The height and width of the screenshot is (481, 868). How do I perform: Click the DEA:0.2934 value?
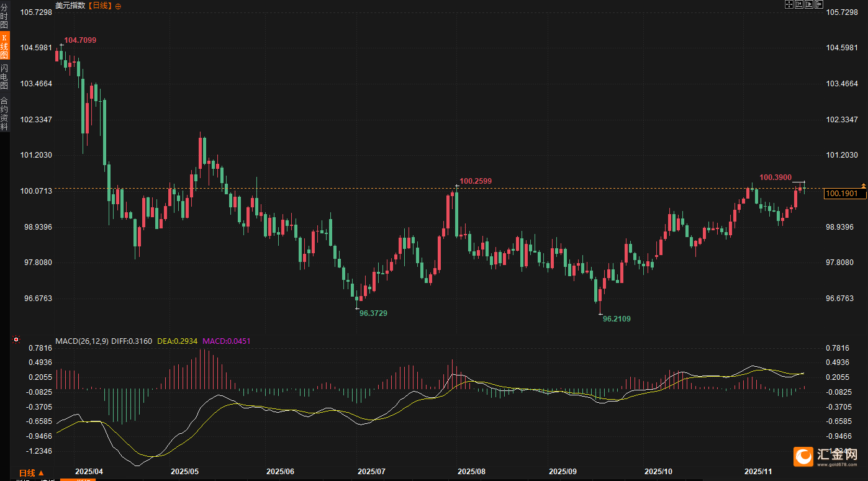click(x=177, y=341)
